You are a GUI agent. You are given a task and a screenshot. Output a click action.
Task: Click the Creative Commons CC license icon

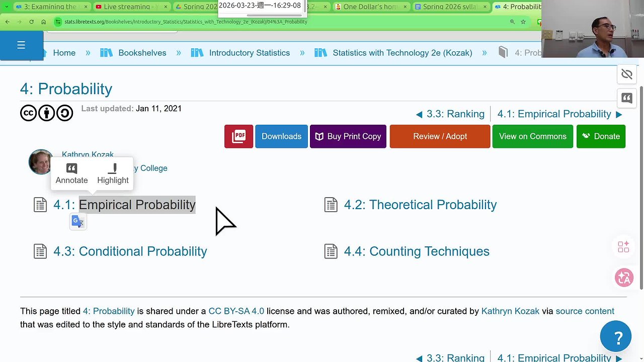click(x=28, y=113)
